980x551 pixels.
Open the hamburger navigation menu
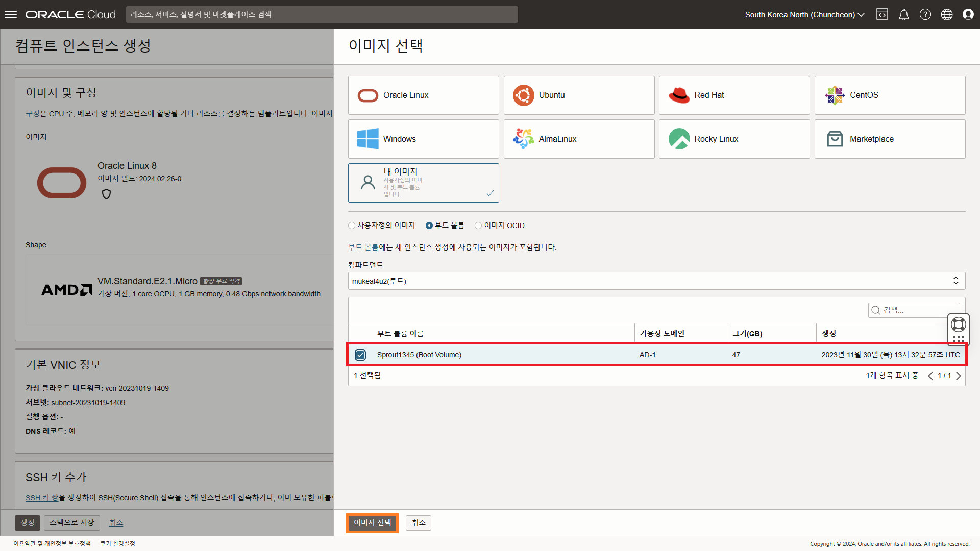tap(11, 14)
